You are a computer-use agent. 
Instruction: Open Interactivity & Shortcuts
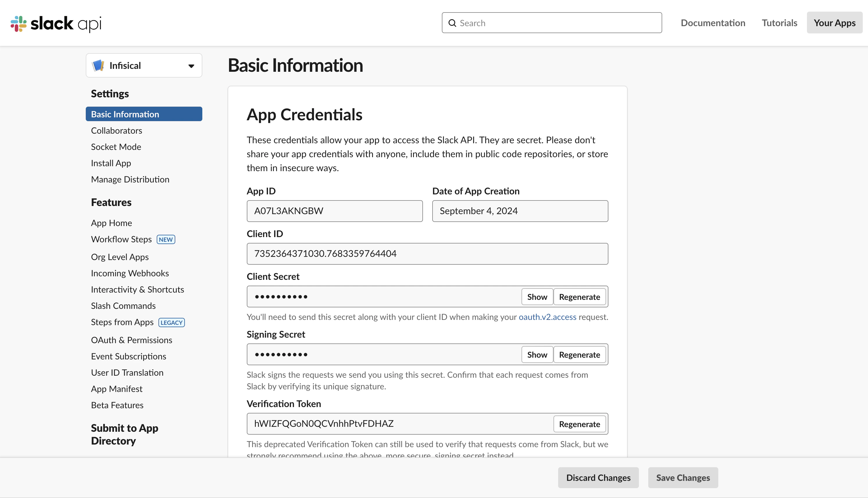click(137, 290)
